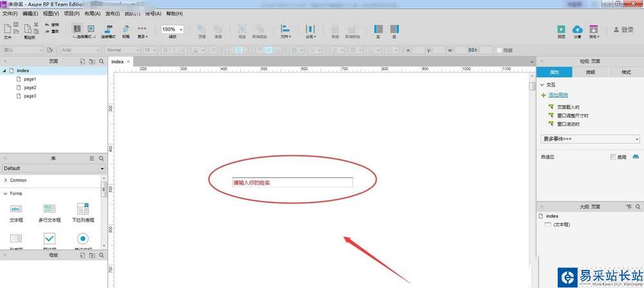This screenshot has width=644, height=288.
Task: Select page3 in the pages tree
Action: (30, 96)
